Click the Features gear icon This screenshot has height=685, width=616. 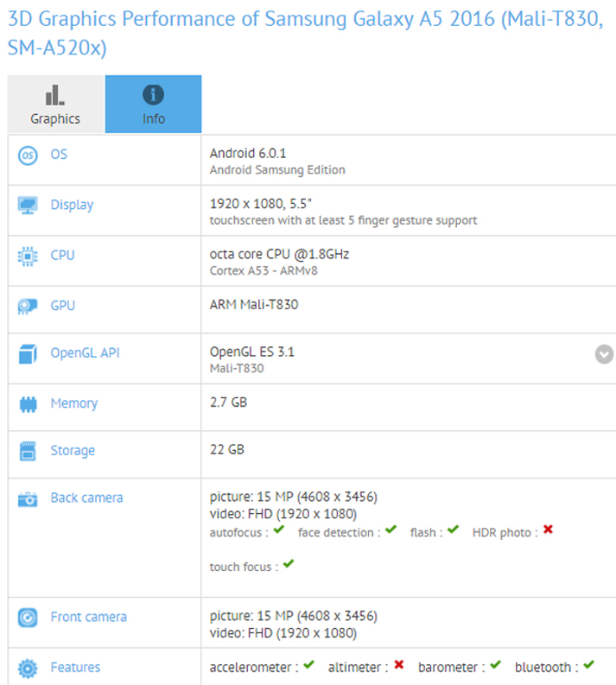(x=28, y=668)
